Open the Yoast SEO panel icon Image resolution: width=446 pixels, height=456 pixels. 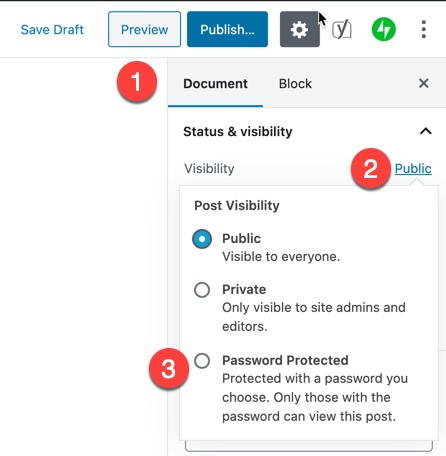(342, 29)
